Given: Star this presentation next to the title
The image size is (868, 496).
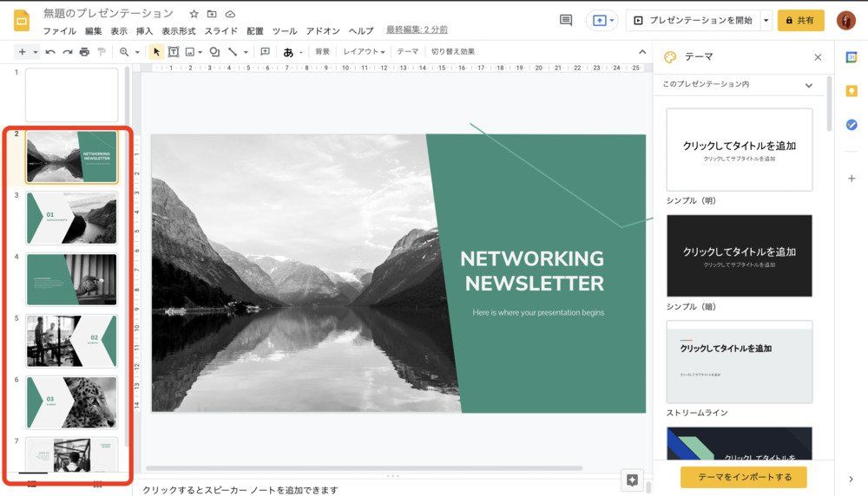Looking at the screenshot, I should coord(194,14).
